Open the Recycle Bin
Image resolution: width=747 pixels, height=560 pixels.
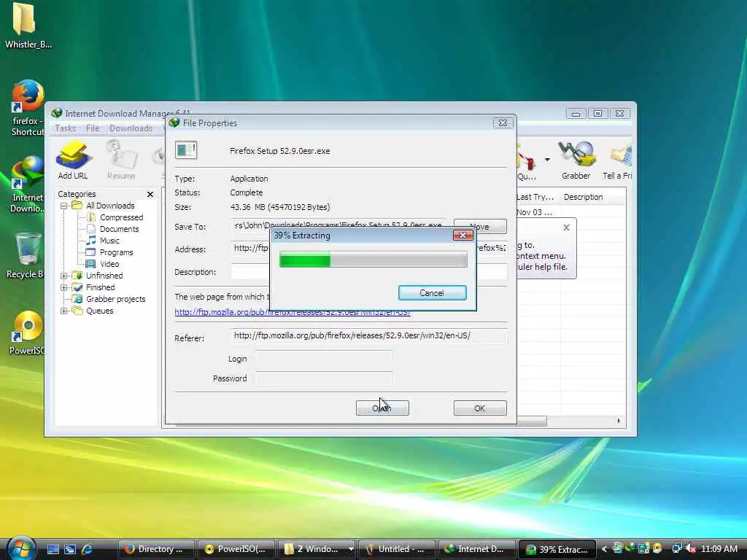(26, 256)
